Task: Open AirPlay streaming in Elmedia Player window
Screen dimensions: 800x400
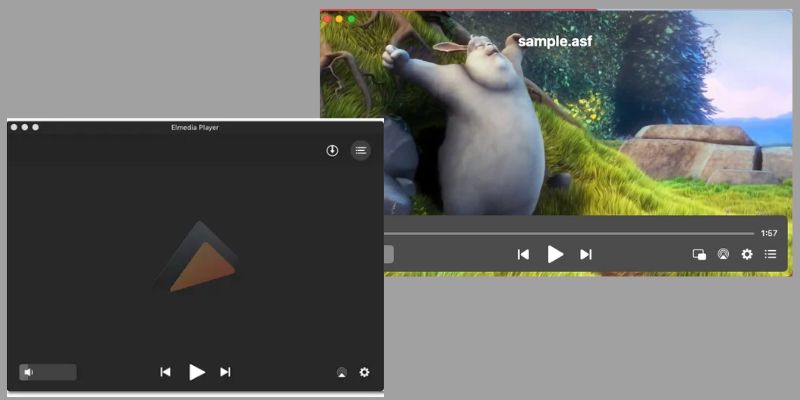Action: click(342, 372)
